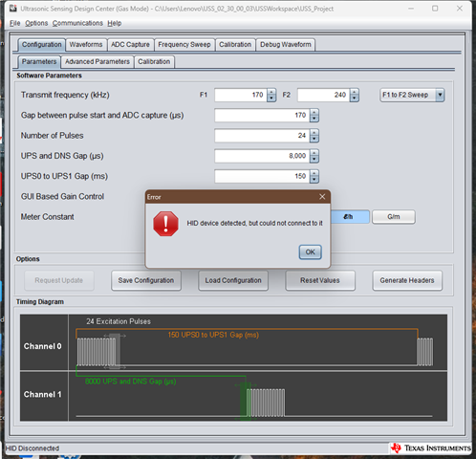Click the Texas Instruments logo
Viewport: 476px width, 459px height.
pyautogui.click(x=431, y=448)
